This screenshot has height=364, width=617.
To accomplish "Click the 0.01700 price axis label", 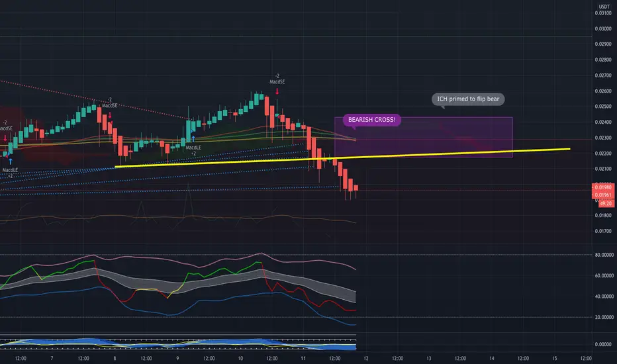I will click(x=603, y=231).
